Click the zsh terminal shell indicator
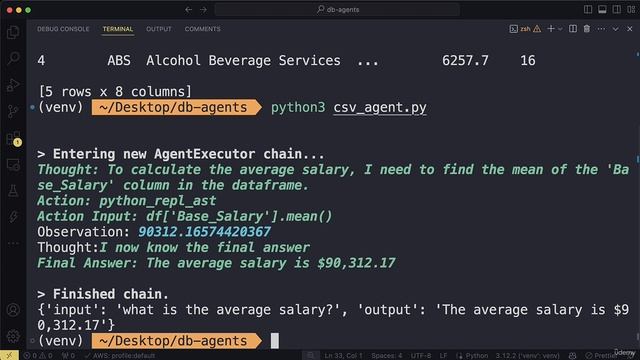 520,29
